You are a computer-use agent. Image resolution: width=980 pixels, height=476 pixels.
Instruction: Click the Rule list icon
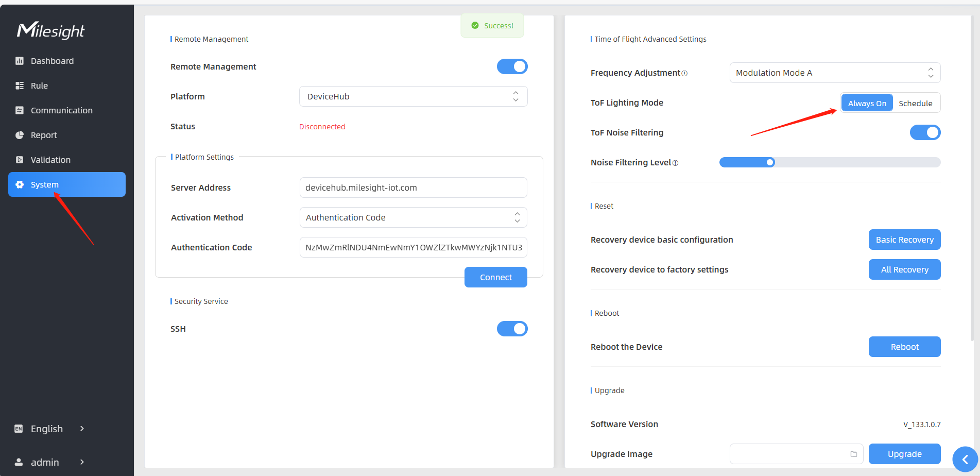(20, 86)
